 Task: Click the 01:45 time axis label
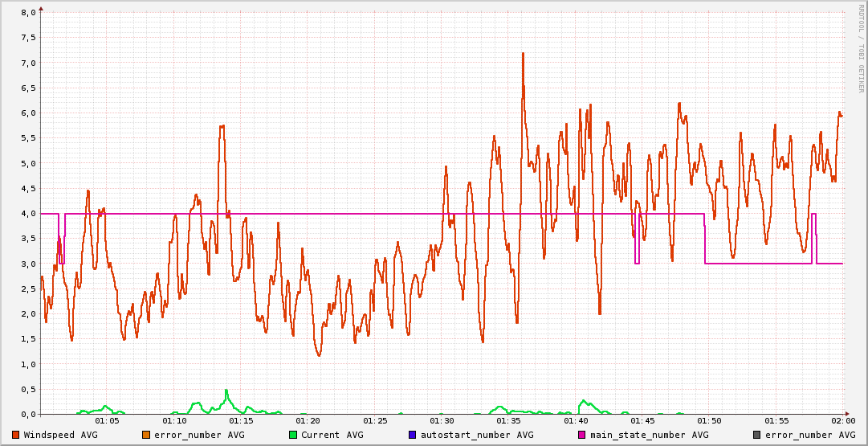point(642,421)
